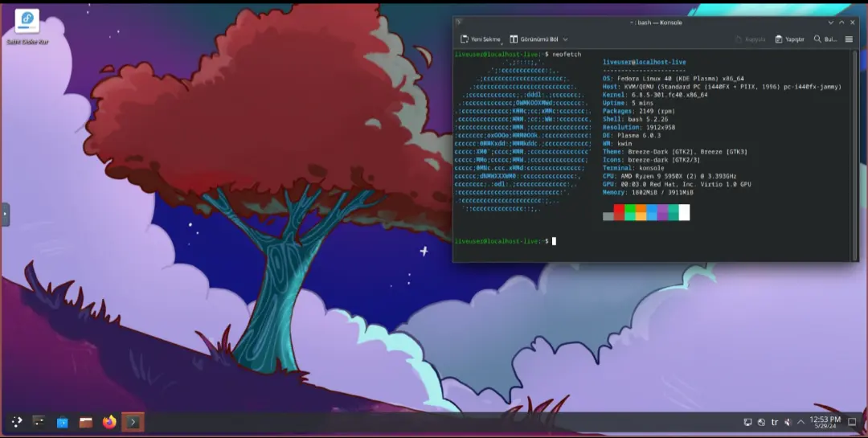Click the '~ : bash — Konsole' window title
The image size is (868, 438).
point(656,23)
